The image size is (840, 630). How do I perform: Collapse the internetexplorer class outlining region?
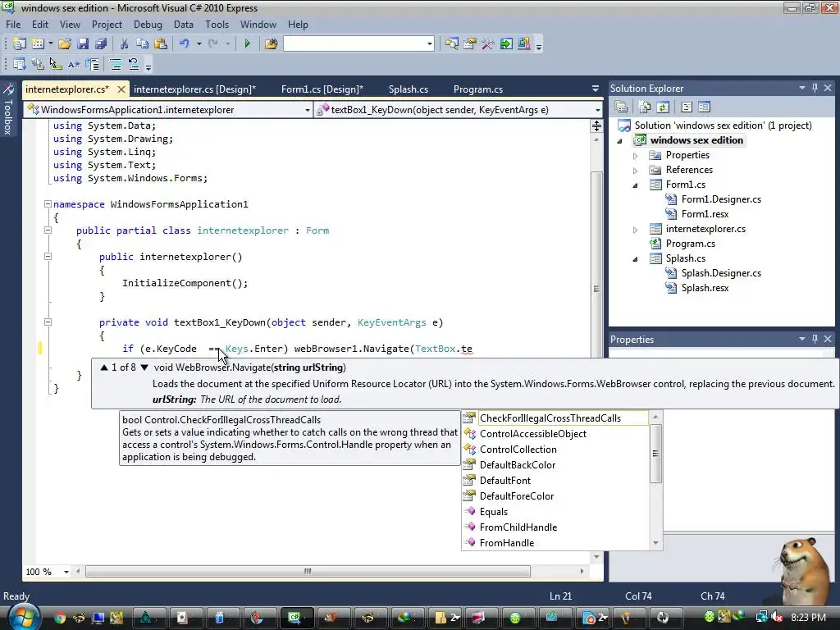pos(48,231)
